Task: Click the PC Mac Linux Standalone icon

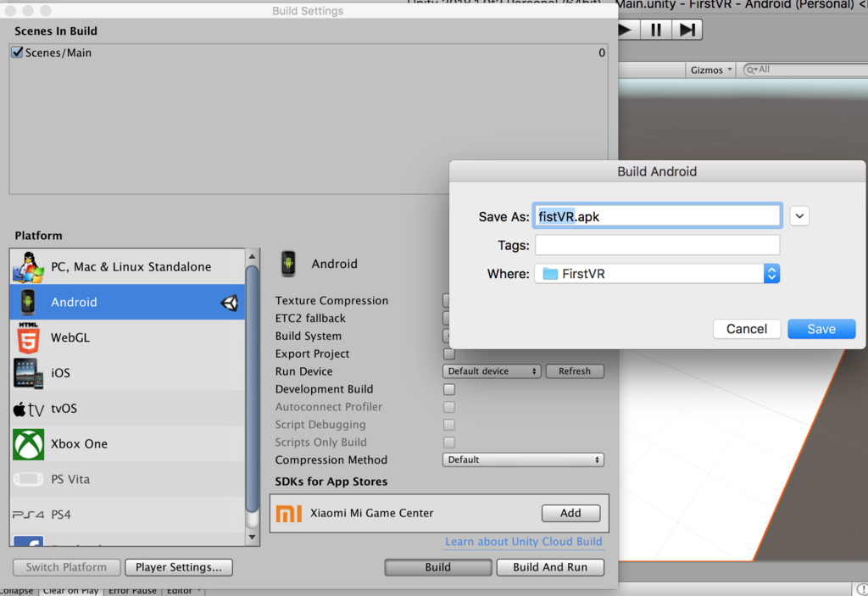Action: point(28,267)
